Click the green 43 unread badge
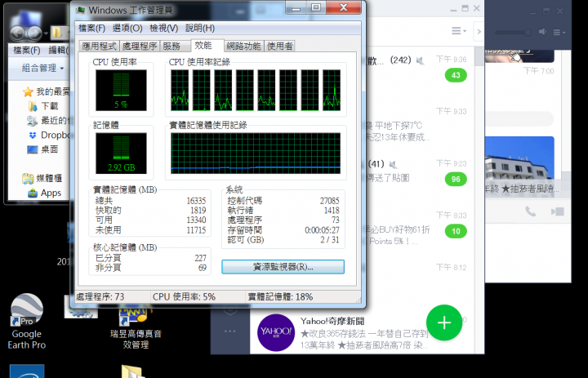588x378 pixels. click(456, 75)
